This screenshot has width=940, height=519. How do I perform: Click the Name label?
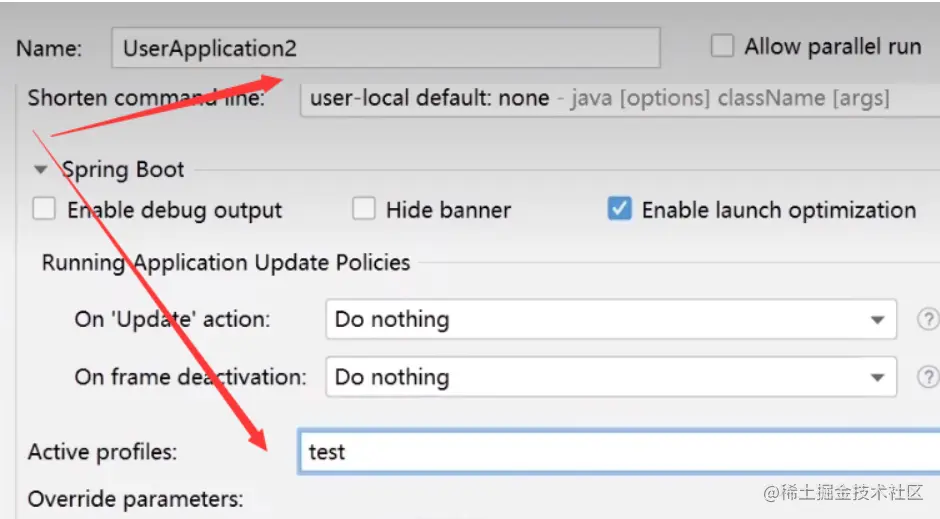(49, 48)
